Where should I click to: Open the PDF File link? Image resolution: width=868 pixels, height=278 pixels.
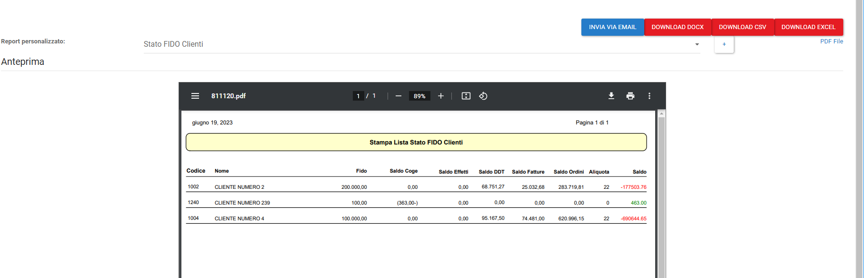[831, 41]
